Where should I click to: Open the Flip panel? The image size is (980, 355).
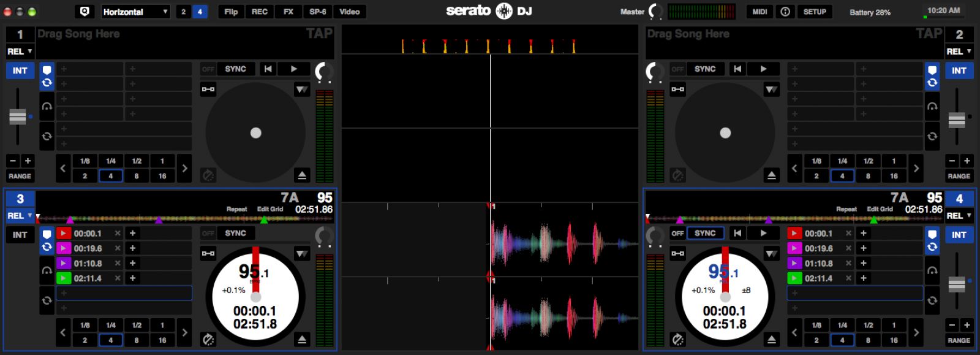231,12
